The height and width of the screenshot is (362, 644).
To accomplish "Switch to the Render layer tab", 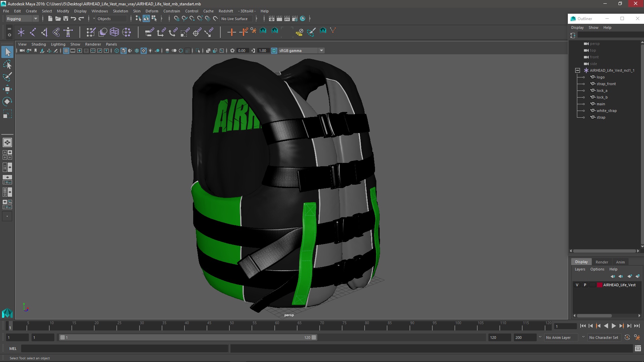I will (x=602, y=262).
